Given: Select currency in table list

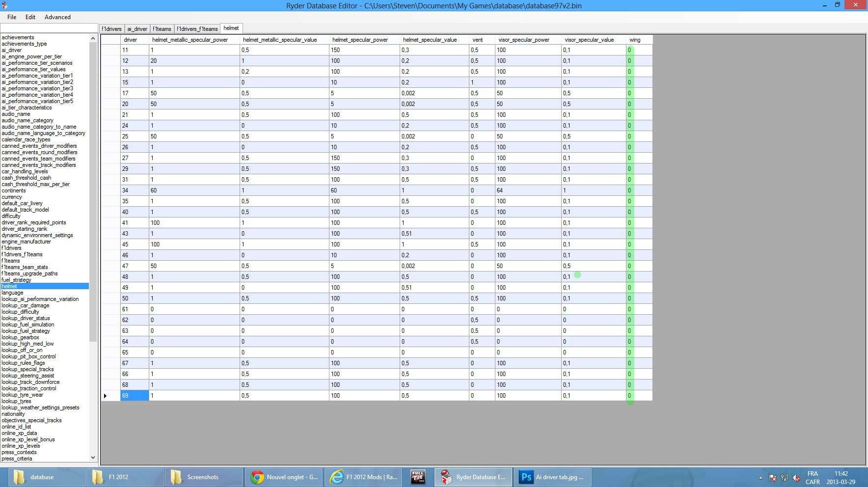Looking at the screenshot, I should pos(12,197).
